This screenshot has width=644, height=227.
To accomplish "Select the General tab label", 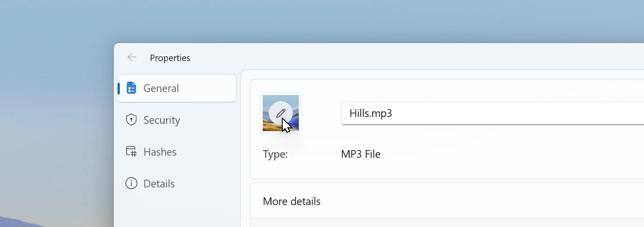I will coord(161,88).
